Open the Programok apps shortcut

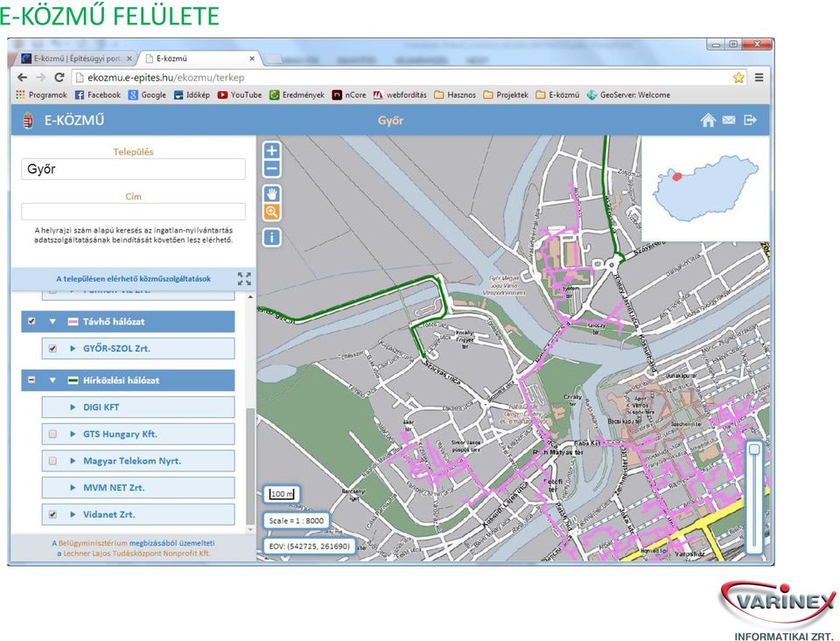(x=42, y=94)
